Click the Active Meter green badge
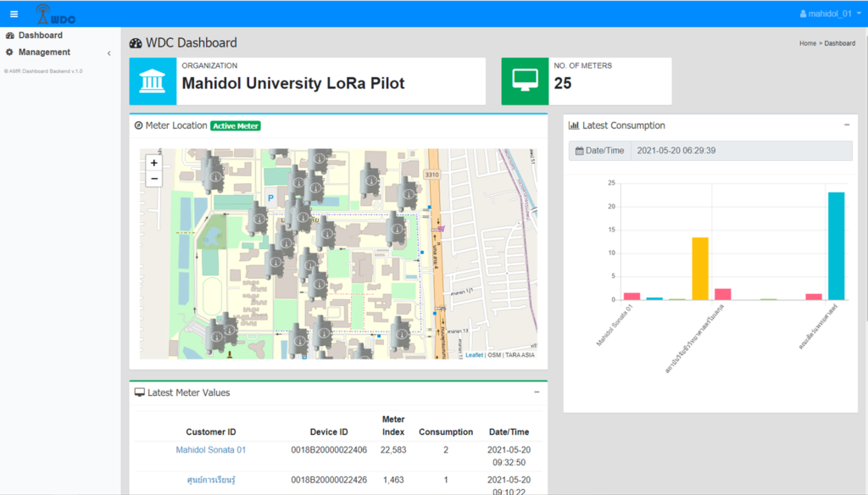 pos(235,125)
